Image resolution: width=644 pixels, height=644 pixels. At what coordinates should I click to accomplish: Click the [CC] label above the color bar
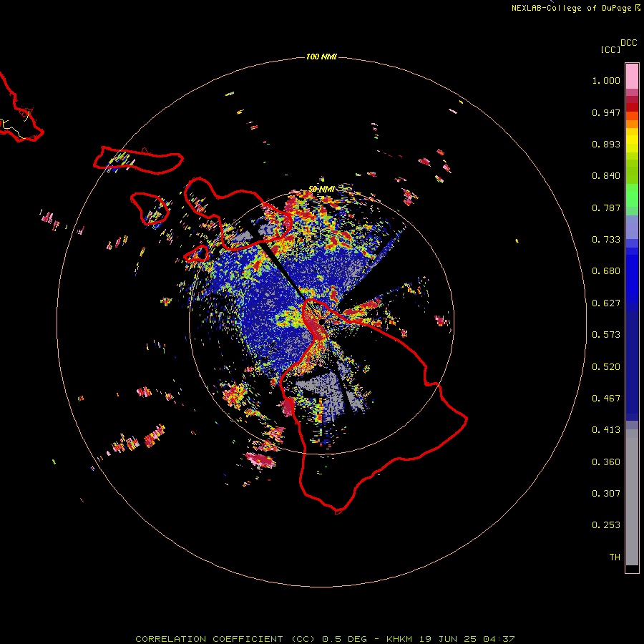coord(610,49)
